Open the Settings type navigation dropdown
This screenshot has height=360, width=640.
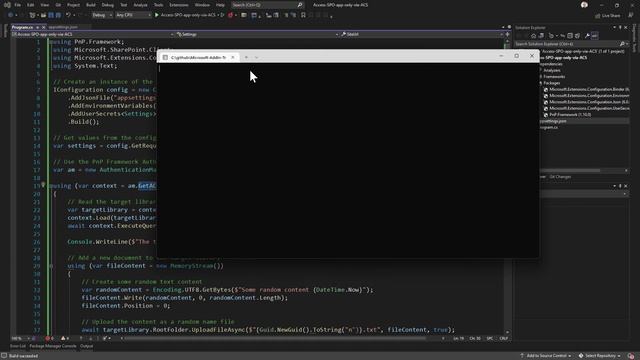[257, 34]
